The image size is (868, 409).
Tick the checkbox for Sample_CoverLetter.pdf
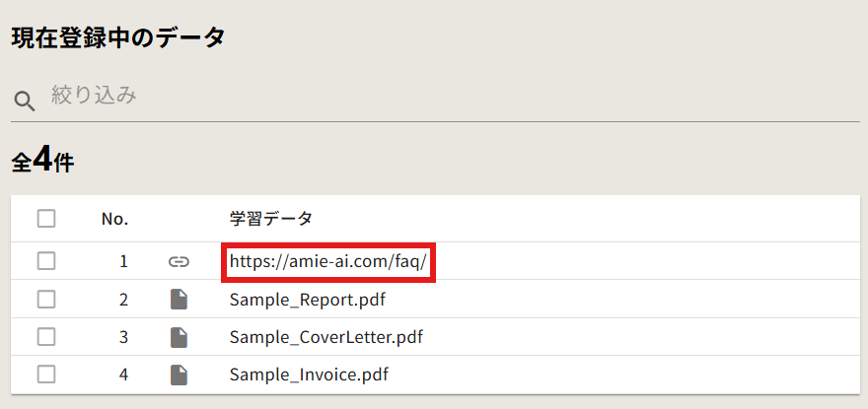coord(46,337)
